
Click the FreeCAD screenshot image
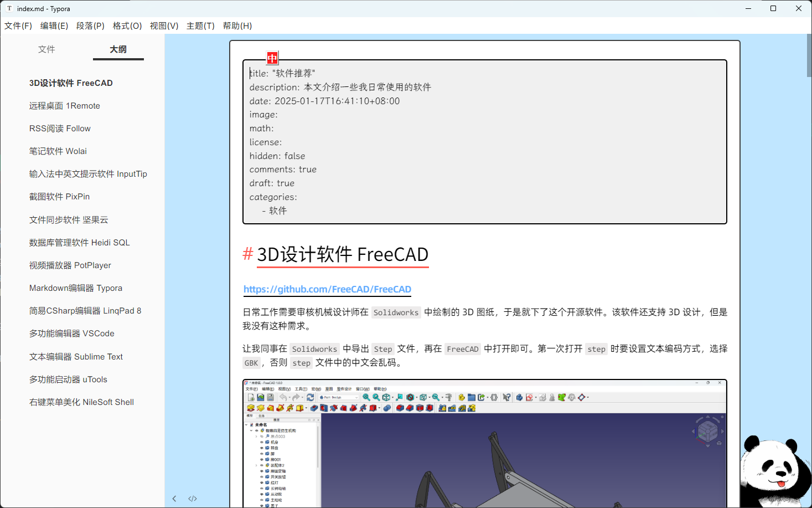click(485, 443)
